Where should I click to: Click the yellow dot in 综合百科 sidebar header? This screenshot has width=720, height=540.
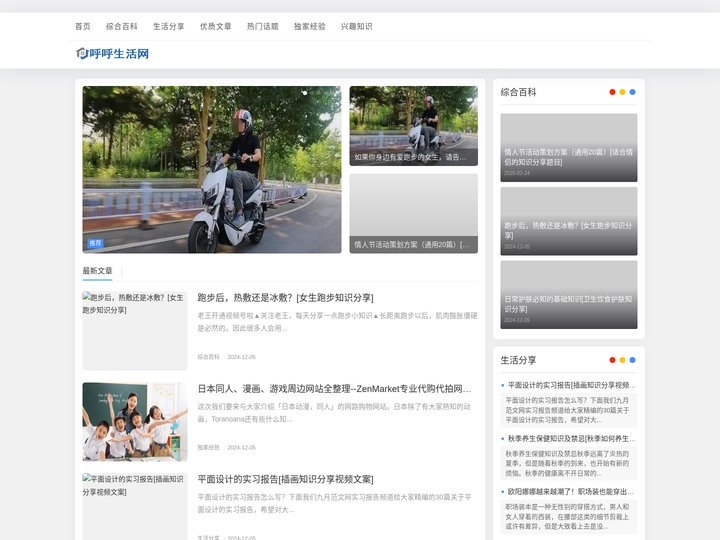pos(622,92)
